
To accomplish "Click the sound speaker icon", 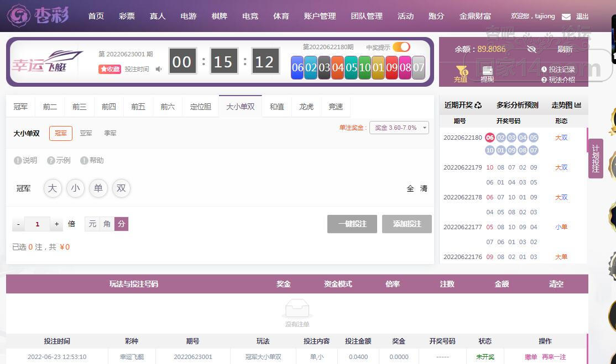I will (x=158, y=69).
